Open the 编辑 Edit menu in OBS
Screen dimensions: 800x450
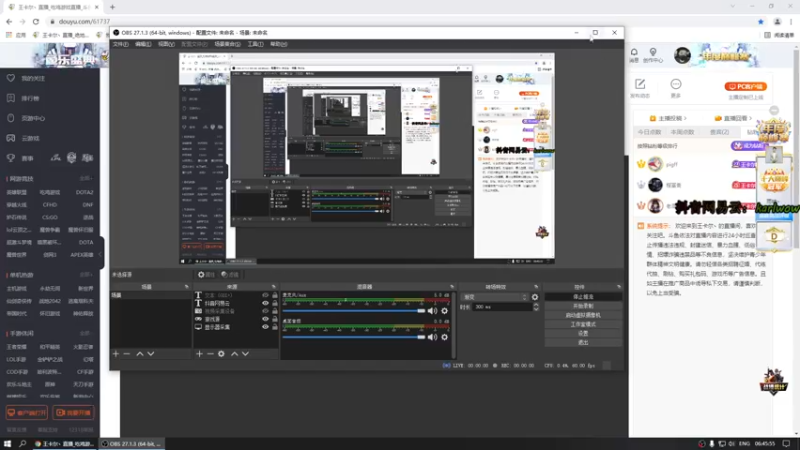pos(143,44)
